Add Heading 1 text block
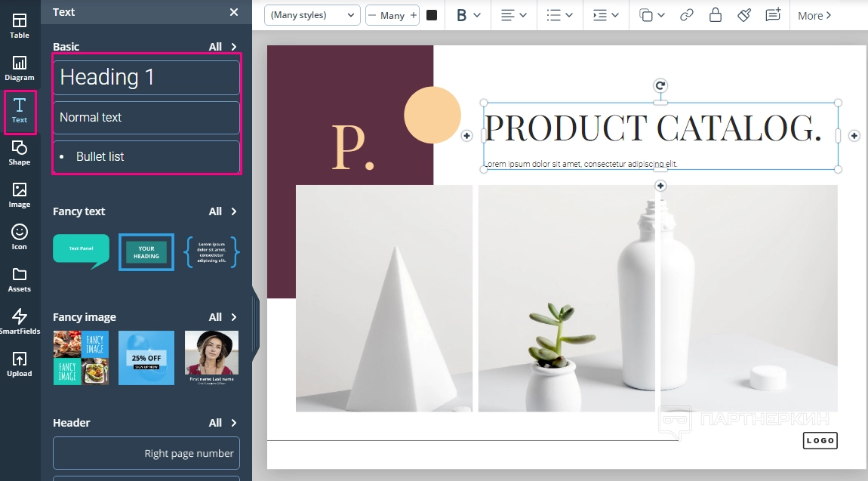 [146, 77]
